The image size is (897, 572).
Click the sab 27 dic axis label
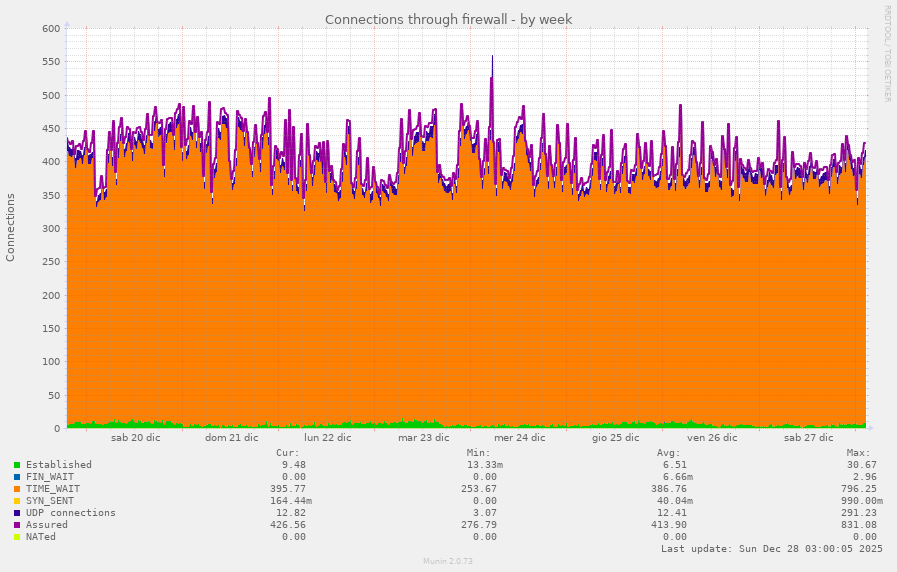(808, 438)
